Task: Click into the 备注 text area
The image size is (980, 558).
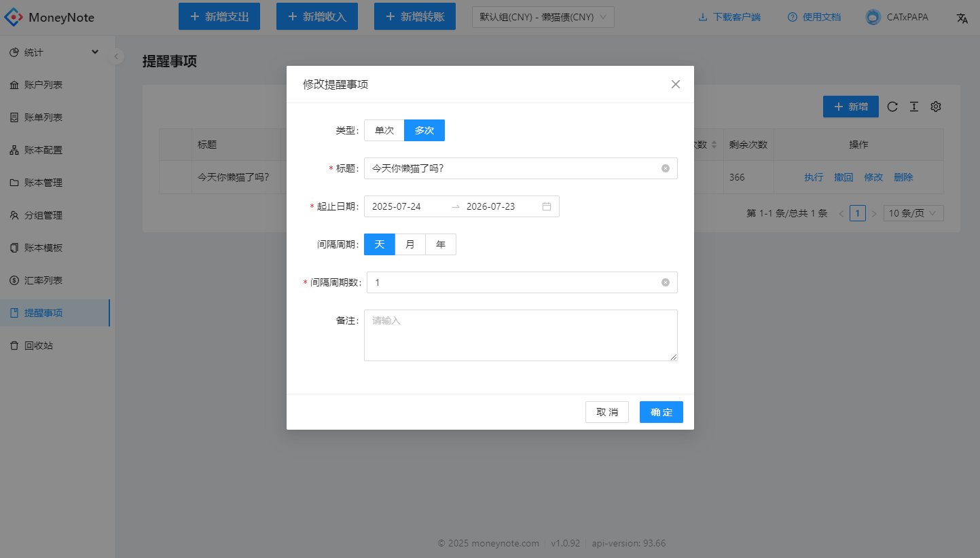Action: click(521, 335)
